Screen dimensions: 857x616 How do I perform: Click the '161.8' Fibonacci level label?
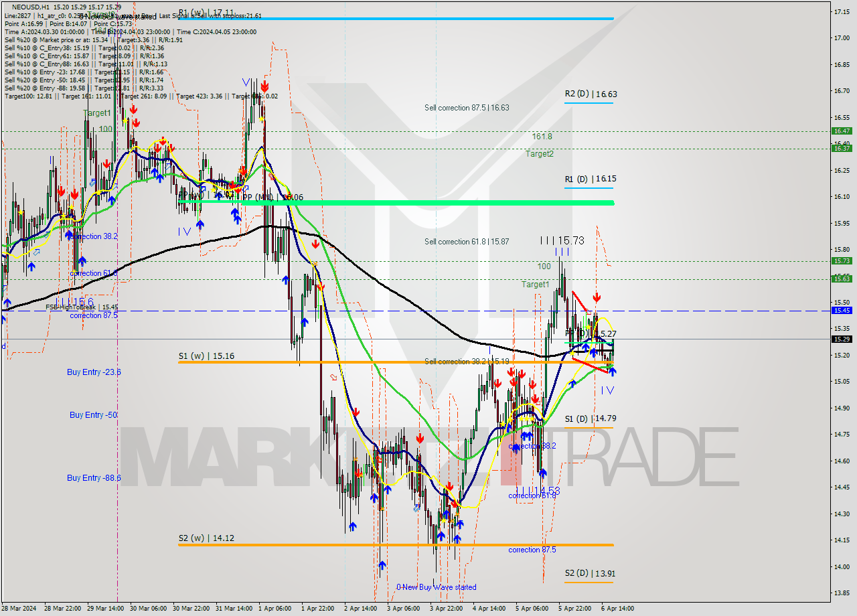tap(542, 137)
